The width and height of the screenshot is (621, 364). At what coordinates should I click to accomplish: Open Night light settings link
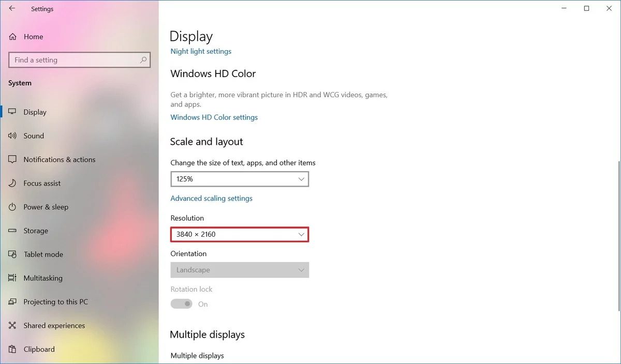(x=201, y=51)
